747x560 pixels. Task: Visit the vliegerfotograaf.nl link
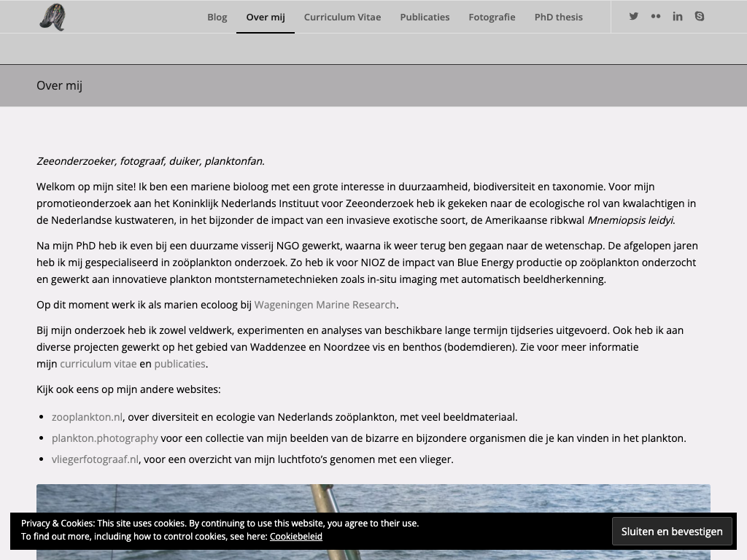[x=95, y=459]
